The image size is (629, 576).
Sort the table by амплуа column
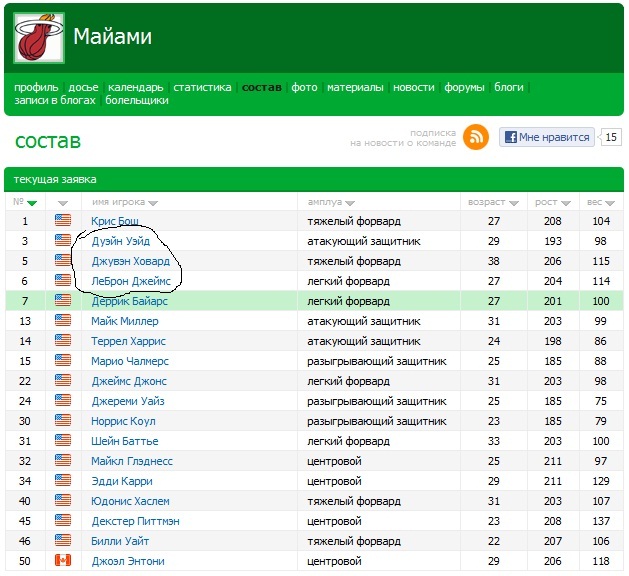click(x=330, y=203)
